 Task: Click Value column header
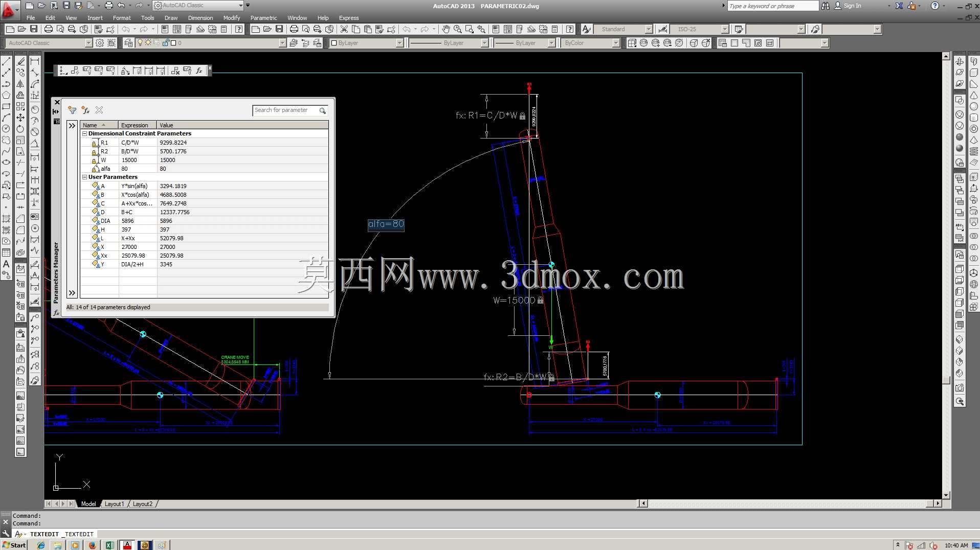pos(242,125)
